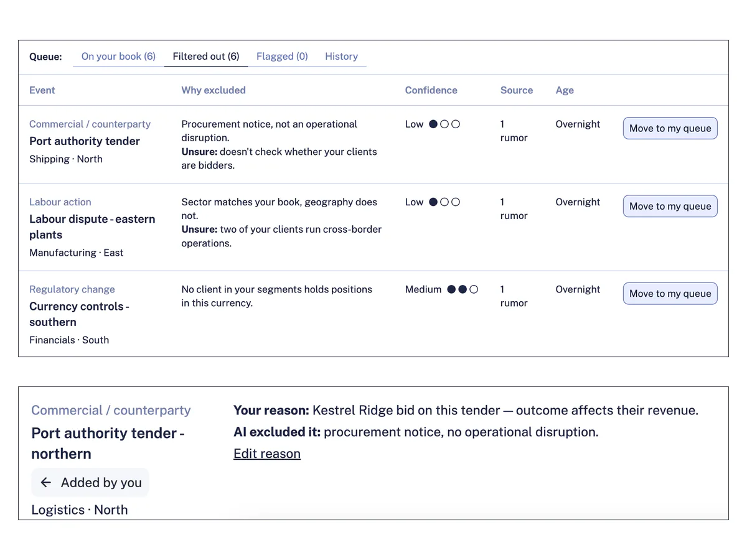This screenshot has width=747, height=560.
Task: Click the Currency controls exclusion reason text
Action: 277,296
